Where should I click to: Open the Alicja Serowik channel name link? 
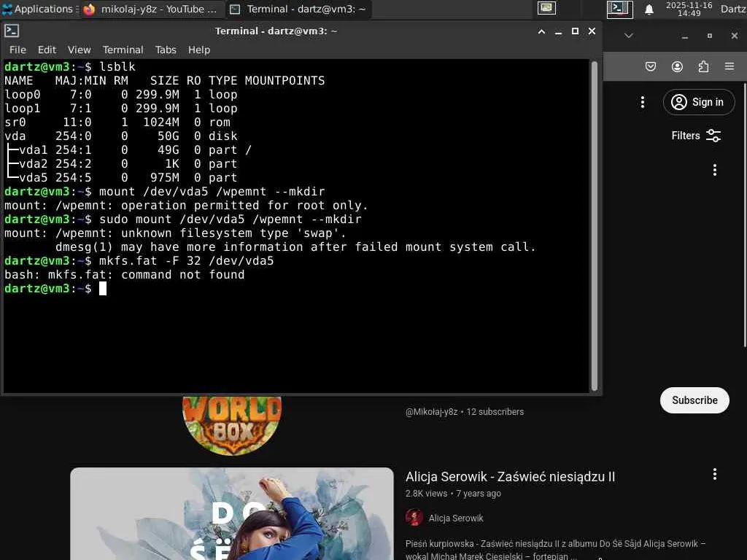click(x=456, y=518)
